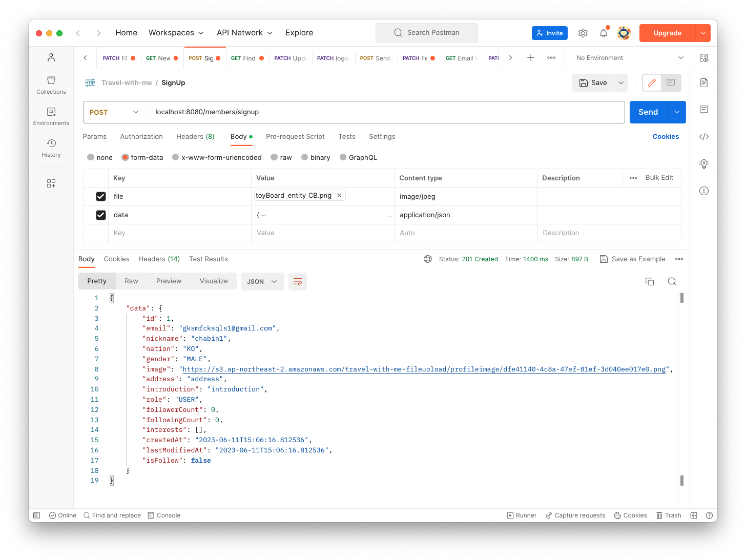Open the related requests lightbulb icon
This screenshot has height=560, width=746.
point(704,164)
